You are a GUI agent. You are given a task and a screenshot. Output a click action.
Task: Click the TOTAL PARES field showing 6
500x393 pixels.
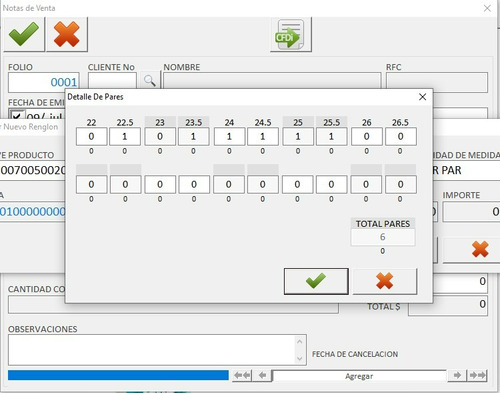383,237
